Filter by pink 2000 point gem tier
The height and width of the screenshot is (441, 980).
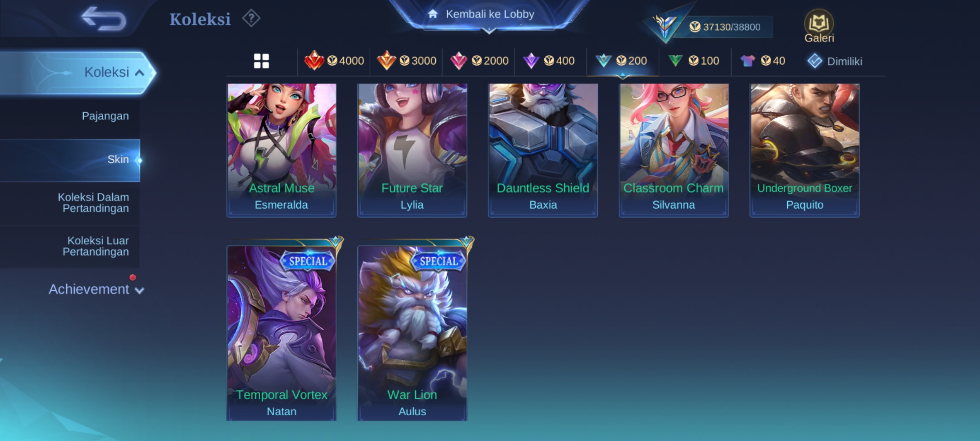coord(479,61)
